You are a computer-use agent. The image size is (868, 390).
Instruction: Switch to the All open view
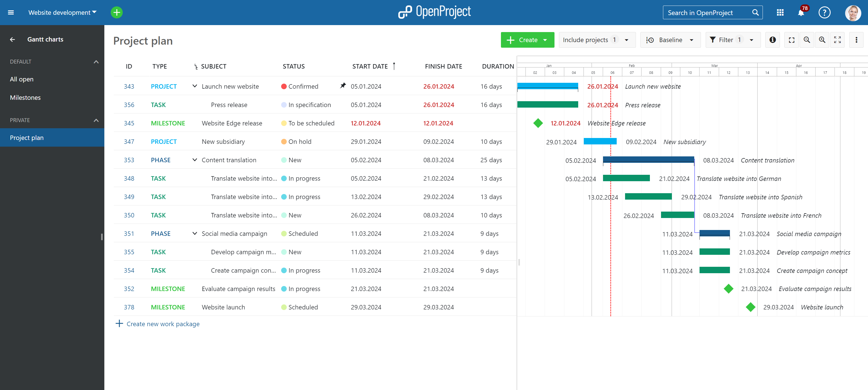[x=21, y=79]
